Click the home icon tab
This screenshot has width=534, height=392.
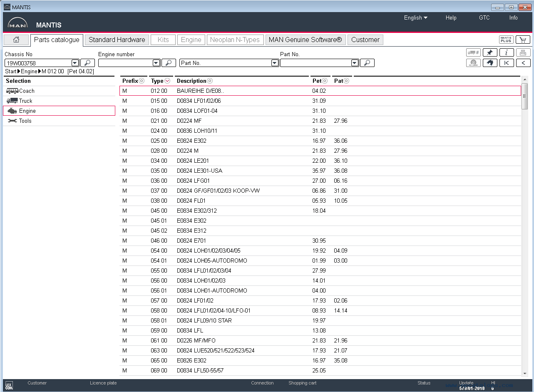point(16,40)
